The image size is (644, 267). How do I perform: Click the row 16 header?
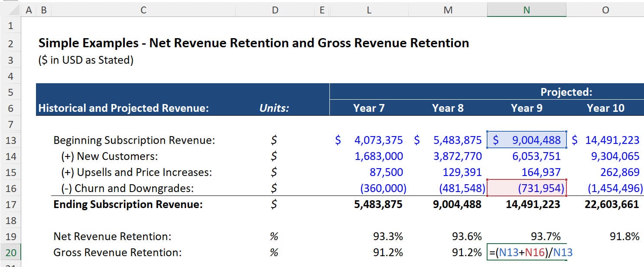10,188
